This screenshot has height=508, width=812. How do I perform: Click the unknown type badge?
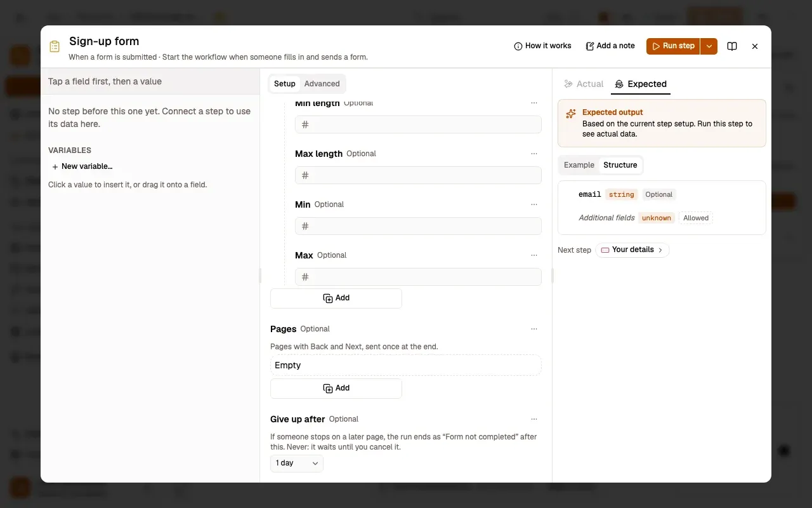[657, 218]
